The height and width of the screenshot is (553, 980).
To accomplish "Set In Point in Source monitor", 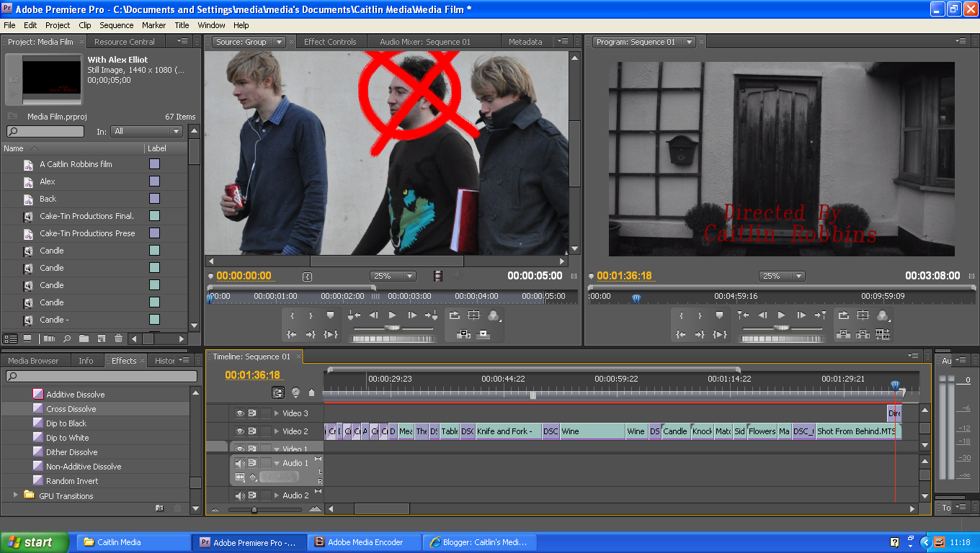I will [x=292, y=315].
